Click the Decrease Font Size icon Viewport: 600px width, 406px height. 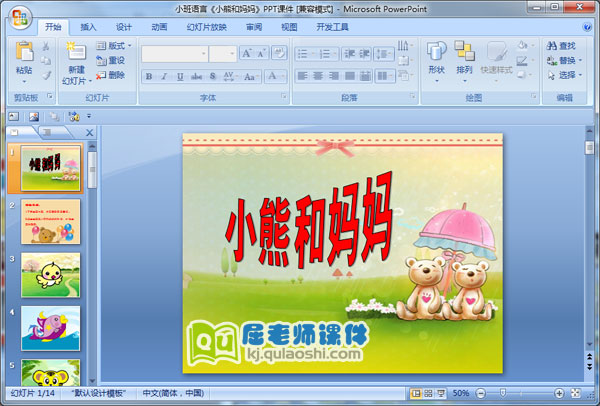[262, 54]
